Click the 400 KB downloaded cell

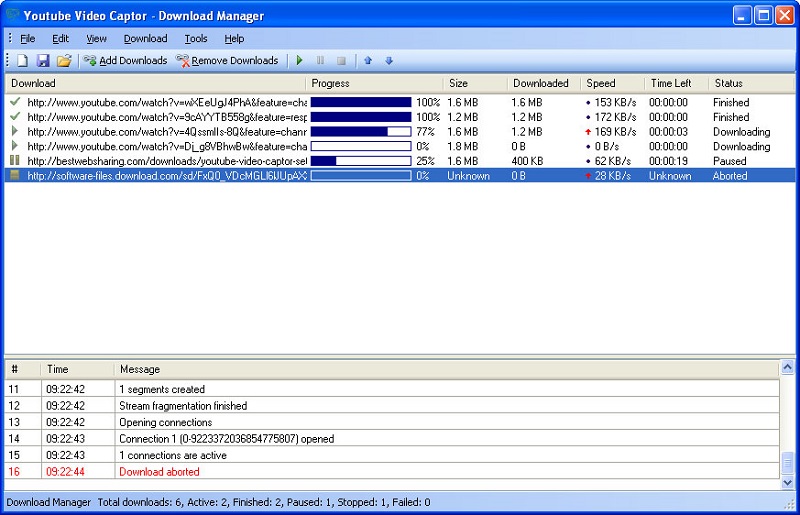(x=527, y=161)
